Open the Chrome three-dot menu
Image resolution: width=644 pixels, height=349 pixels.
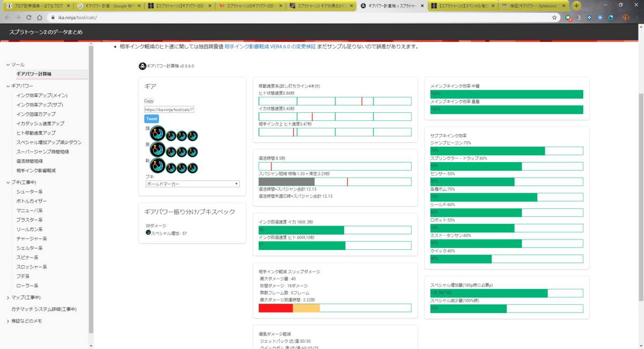click(x=637, y=17)
